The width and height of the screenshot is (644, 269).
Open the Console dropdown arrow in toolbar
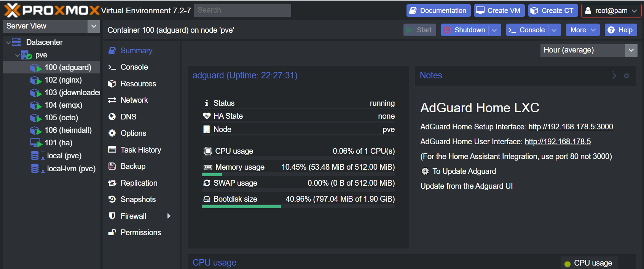tap(554, 30)
